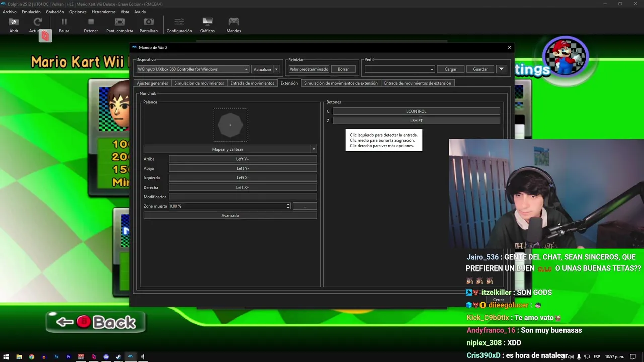
Task: Select Dolphin emulator taskbar icon
Action: [130, 357]
